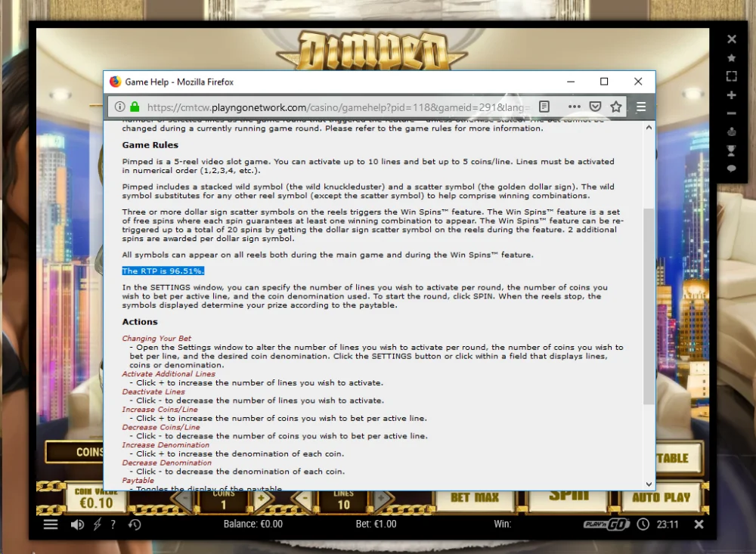756x554 pixels.
Task: Click the 'Game Rules' heading
Action: click(x=150, y=145)
